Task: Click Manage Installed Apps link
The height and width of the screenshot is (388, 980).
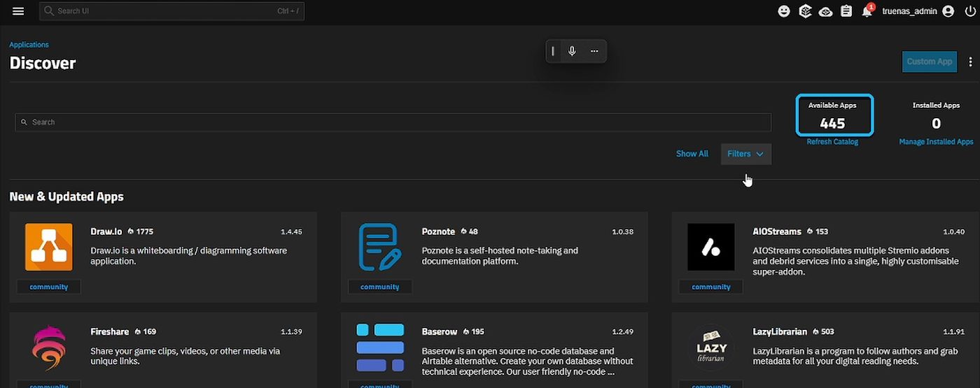Action: 936,142
